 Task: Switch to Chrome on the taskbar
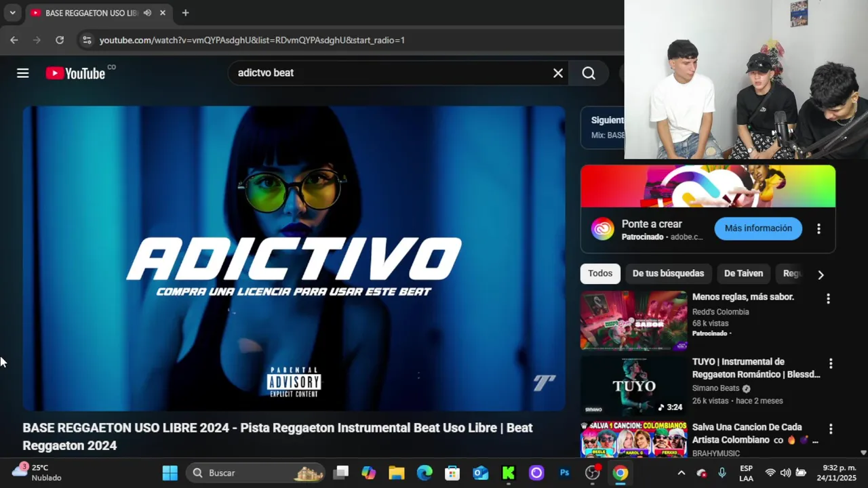click(620, 473)
